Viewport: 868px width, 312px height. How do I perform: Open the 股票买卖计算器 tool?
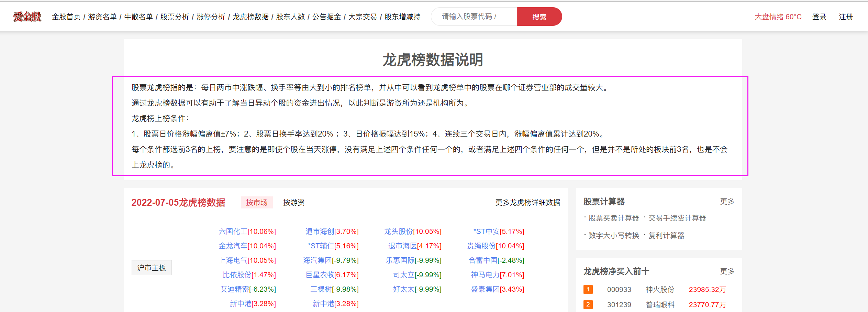(x=614, y=218)
